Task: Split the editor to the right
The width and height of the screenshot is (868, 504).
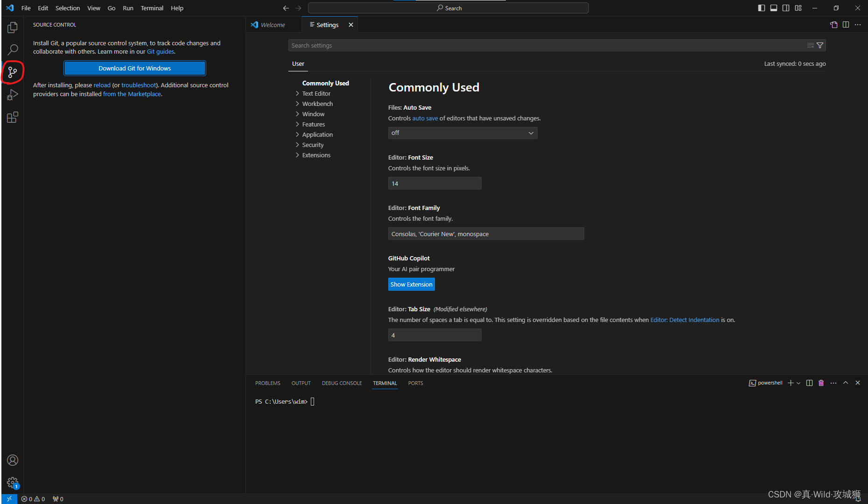Action: [846, 25]
